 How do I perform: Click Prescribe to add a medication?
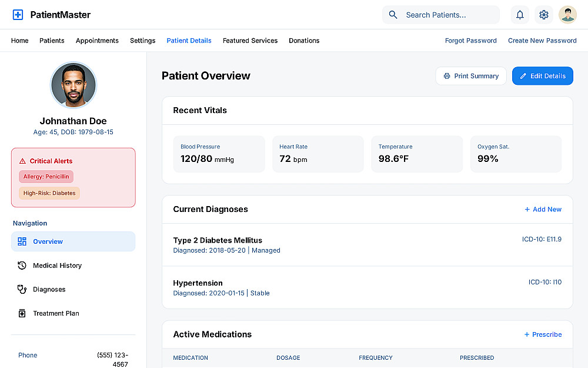[x=543, y=334]
